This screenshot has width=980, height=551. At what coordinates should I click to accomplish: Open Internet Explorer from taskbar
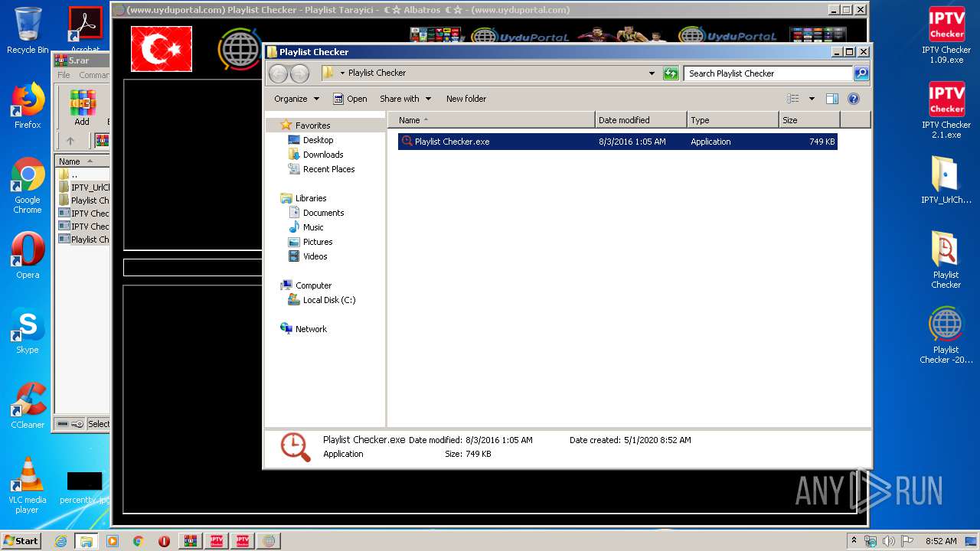pos(60,541)
